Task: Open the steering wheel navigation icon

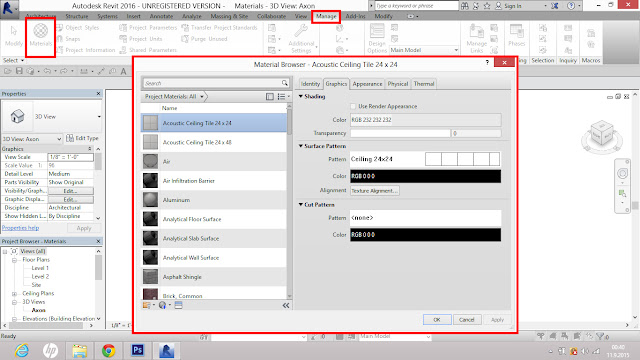Action: (622, 173)
